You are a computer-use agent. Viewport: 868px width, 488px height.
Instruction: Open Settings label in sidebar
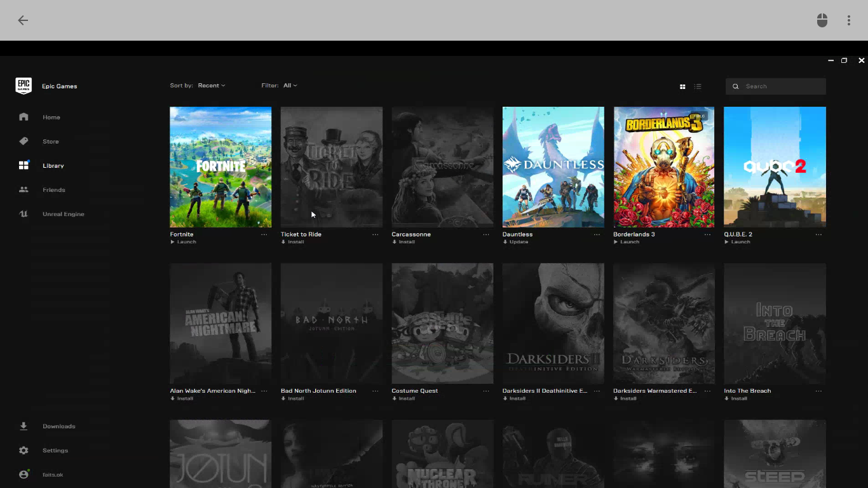pyautogui.click(x=55, y=451)
